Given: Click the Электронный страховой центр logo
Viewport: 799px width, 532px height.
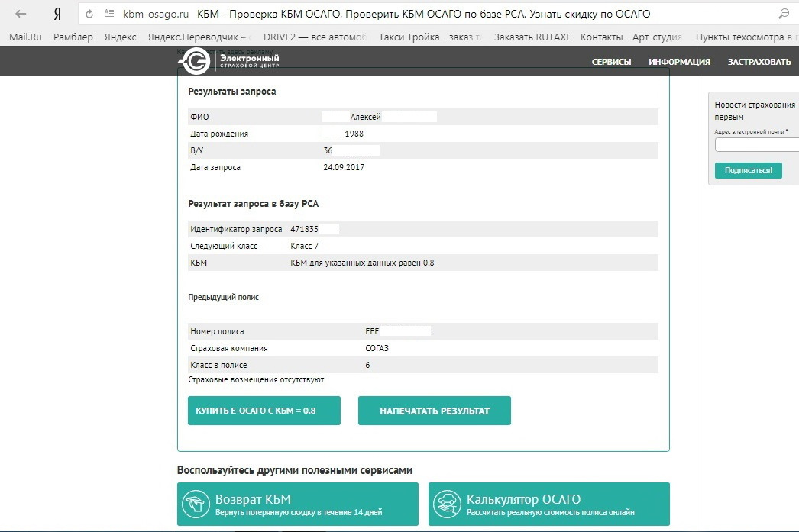Looking at the screenshot, I should (229, 61).
